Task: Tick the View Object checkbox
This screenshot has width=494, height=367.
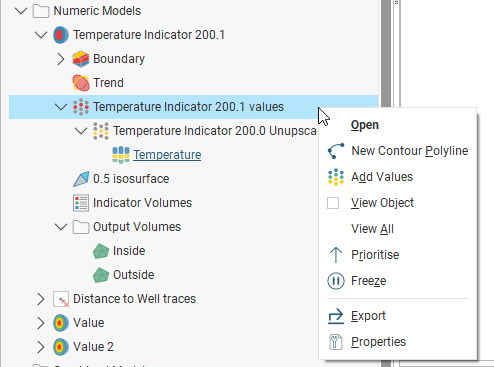Action: 333,203
